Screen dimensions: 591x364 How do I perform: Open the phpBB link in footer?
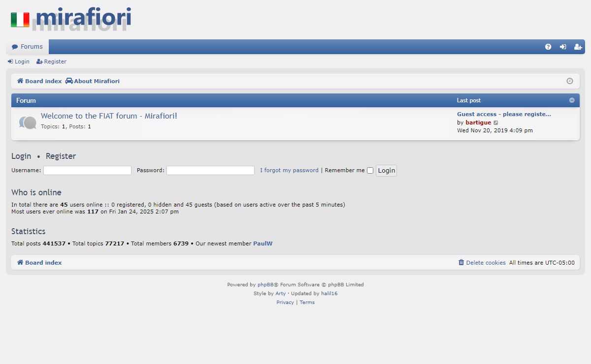265,284
